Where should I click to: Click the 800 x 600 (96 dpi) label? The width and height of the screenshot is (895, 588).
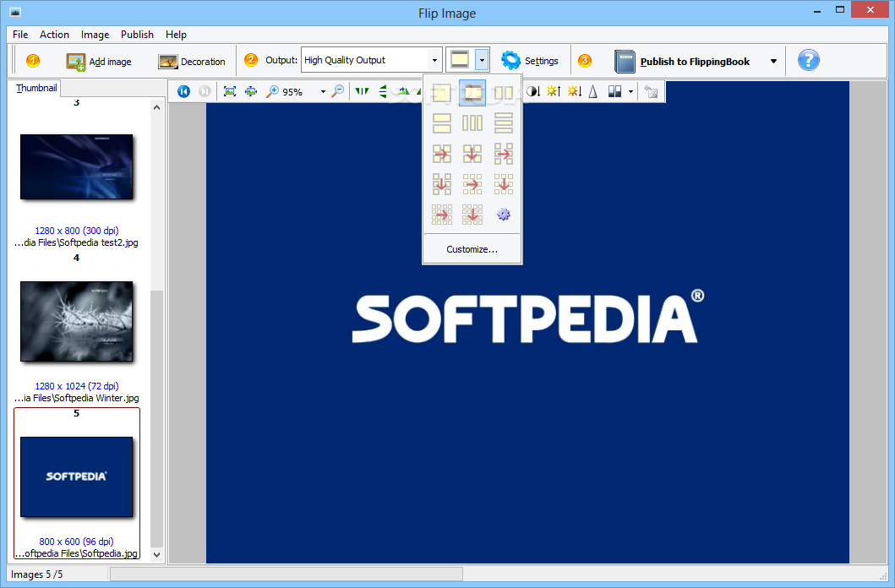(x=77, y=542)
